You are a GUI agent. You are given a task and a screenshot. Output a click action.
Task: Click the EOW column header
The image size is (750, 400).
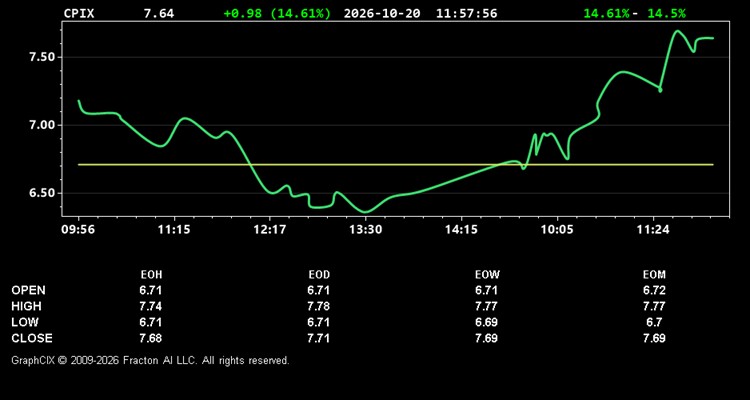(487, 275)
